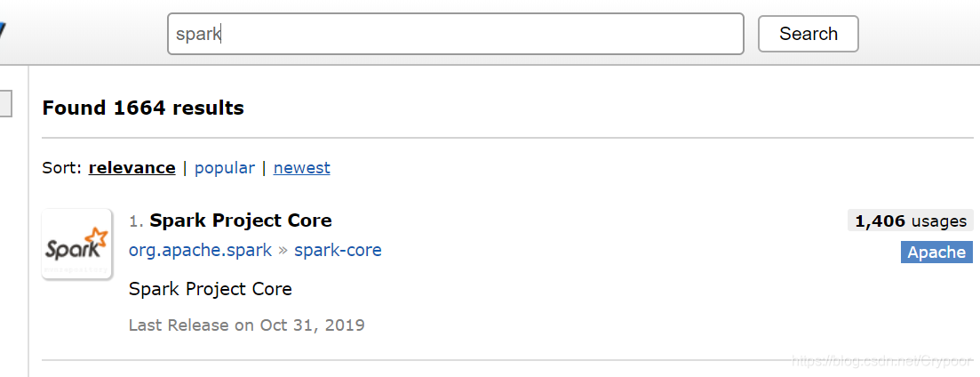Image resolution: width=980 pixels, height=377 pixels.
Task: Click the Last Release on Oct 31, 2019 text
Action: [246, 325]
